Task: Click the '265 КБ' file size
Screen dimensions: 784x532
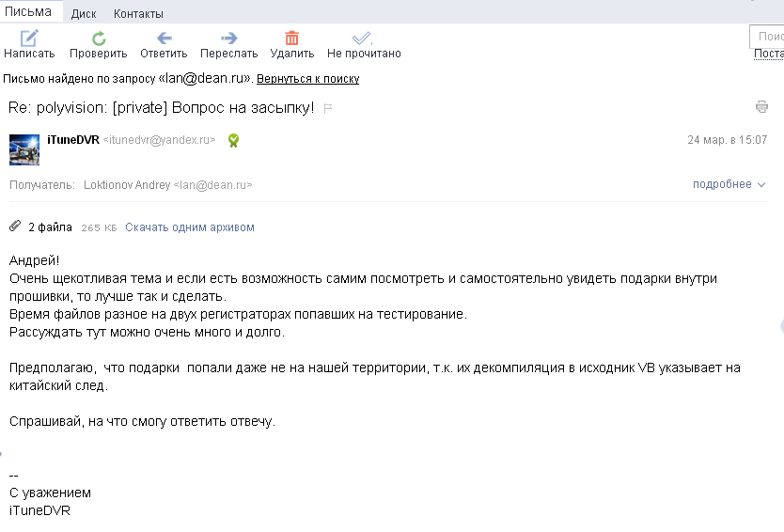Action: click(99, 228)
